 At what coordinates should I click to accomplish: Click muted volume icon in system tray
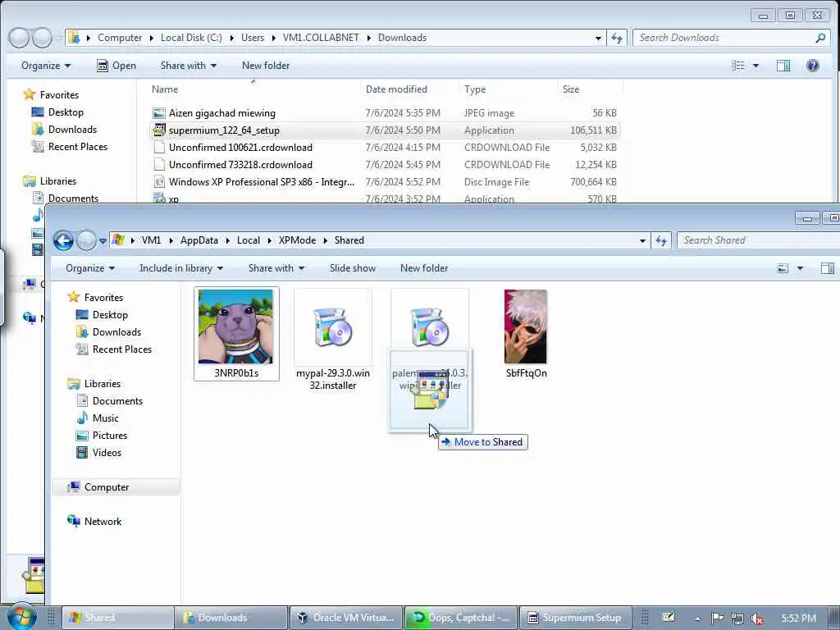coord(757,619)
